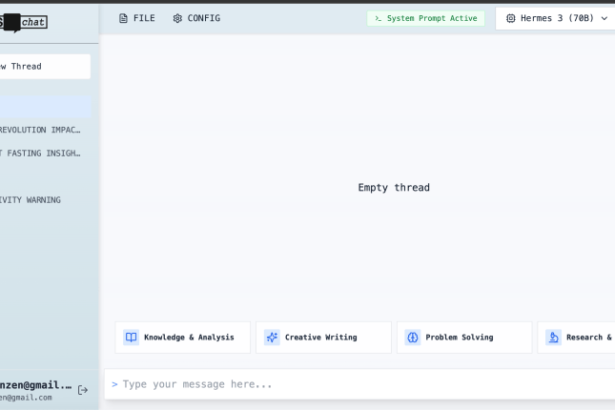Click the sparkle icon on Creative Writing
The height and width of the screenshot is (410, 615).
[x=272, y=337]
